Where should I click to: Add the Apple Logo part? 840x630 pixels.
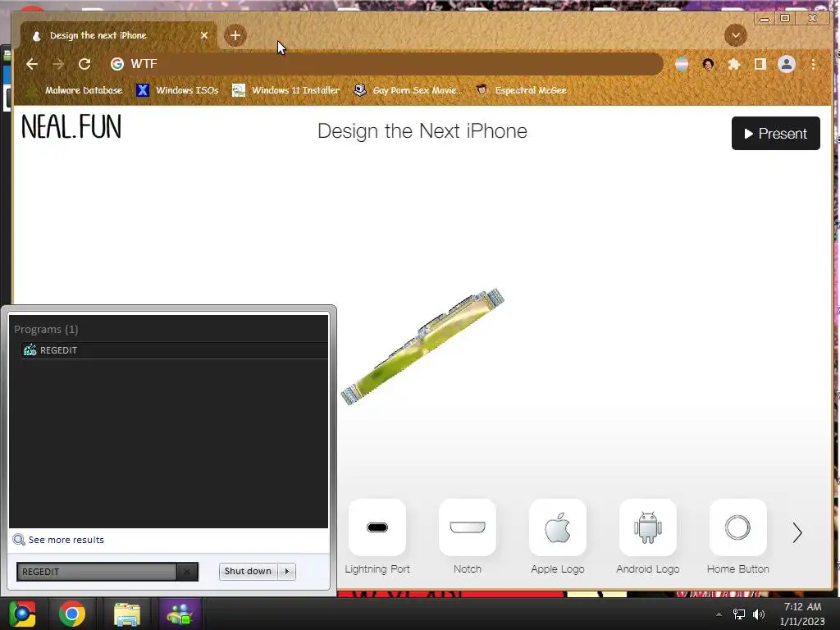click(557, 527)
